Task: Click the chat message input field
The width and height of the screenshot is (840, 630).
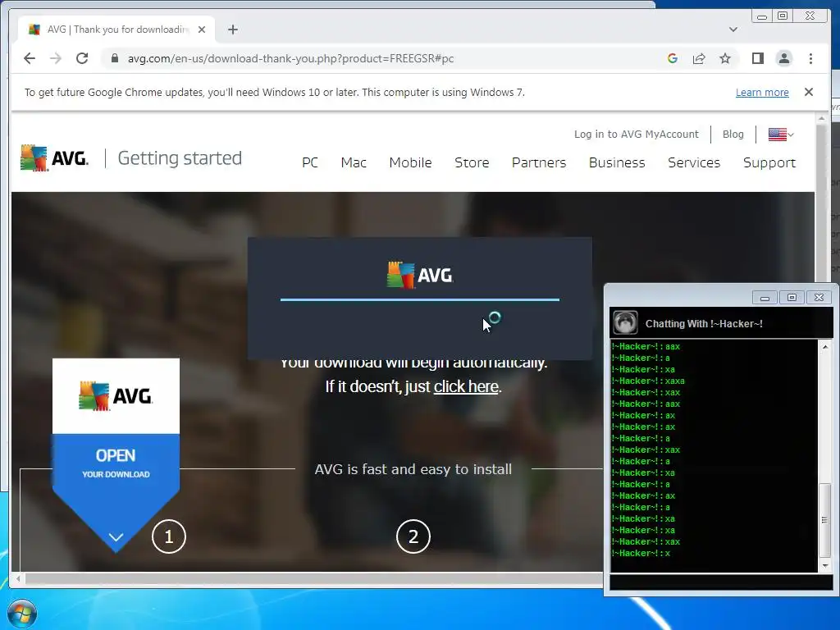Action: pyautogui.click(x=721, y=582)
